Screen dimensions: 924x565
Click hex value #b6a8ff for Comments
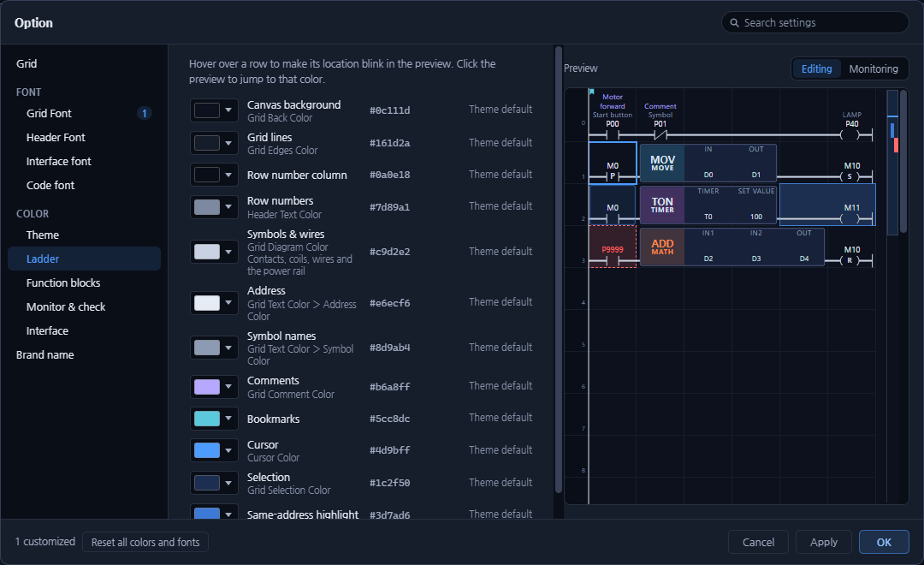[389, 387]
